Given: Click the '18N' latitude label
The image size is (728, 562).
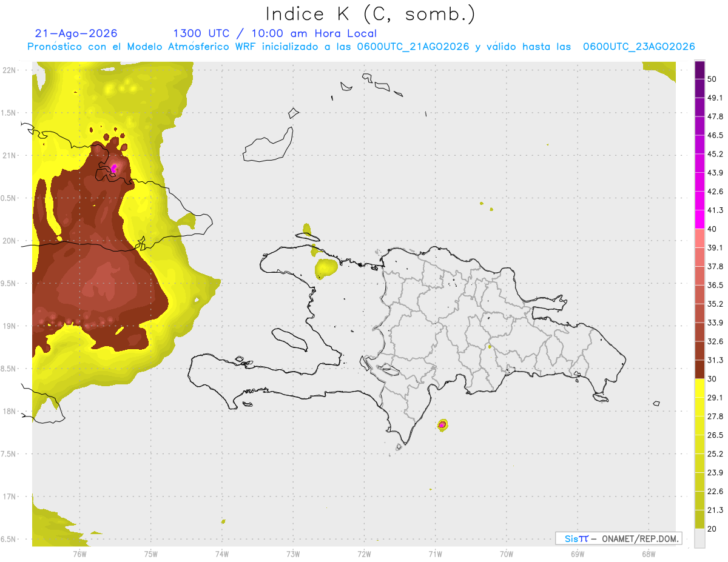Looking at the screenshot, I should click(x=10, y=411).
